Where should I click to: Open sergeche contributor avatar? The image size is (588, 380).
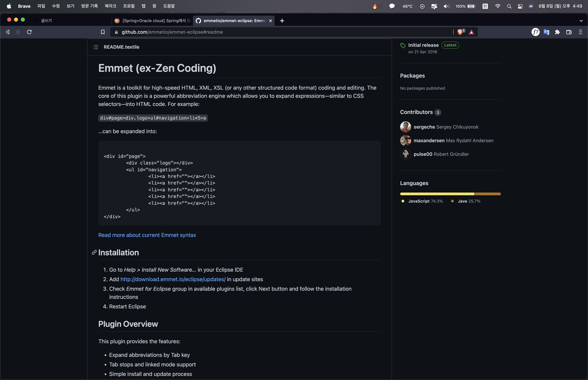pyautogui.click(x=405, y=127)
